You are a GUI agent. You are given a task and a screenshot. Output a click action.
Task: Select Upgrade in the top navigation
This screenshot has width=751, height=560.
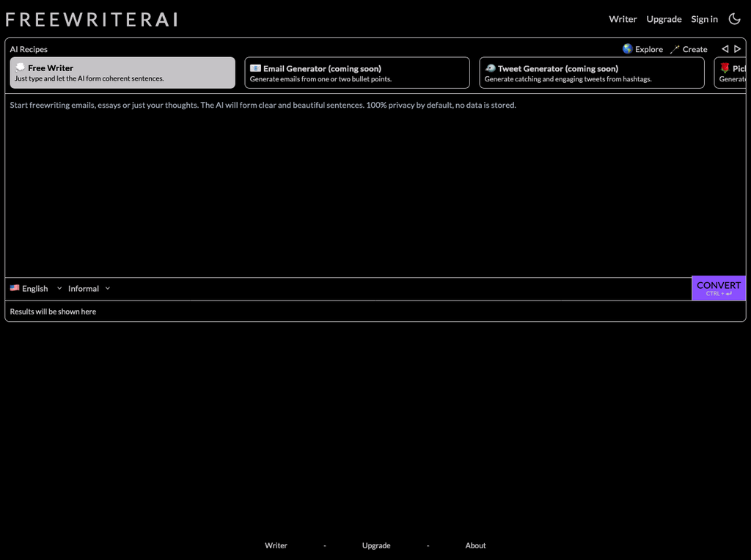click(664, 19)
